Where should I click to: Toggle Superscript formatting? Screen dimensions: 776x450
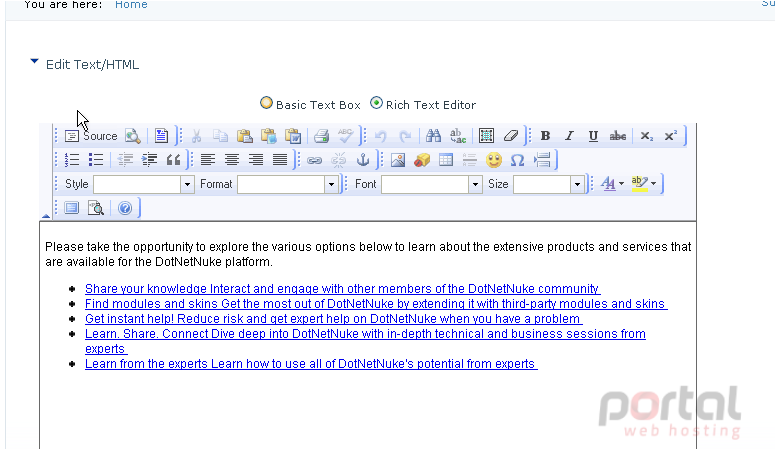tap(671, 136)
